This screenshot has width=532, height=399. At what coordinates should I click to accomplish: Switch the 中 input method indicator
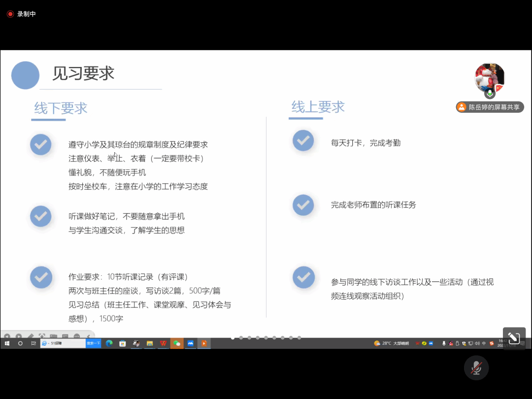tap(484, 343)
